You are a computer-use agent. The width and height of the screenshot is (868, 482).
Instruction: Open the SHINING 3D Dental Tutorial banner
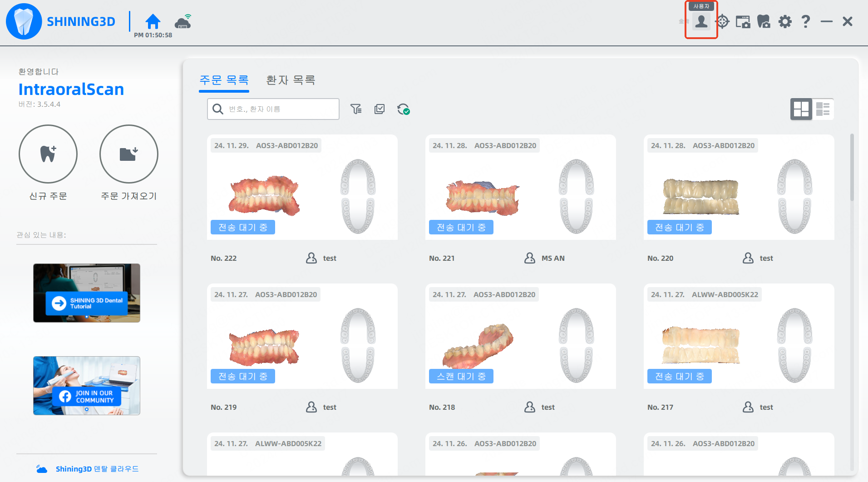tap(87, 293)
